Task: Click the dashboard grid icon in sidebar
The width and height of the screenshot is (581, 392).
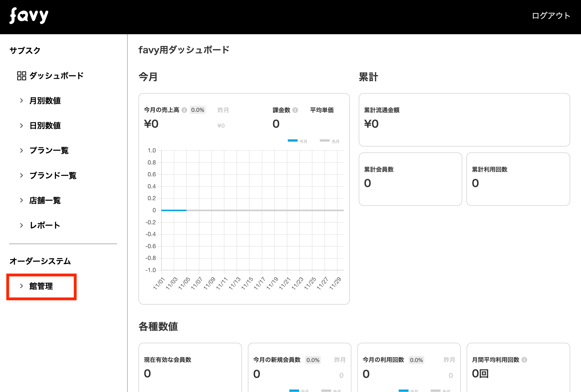Action: pyautogui.click(x=21, y=76)
